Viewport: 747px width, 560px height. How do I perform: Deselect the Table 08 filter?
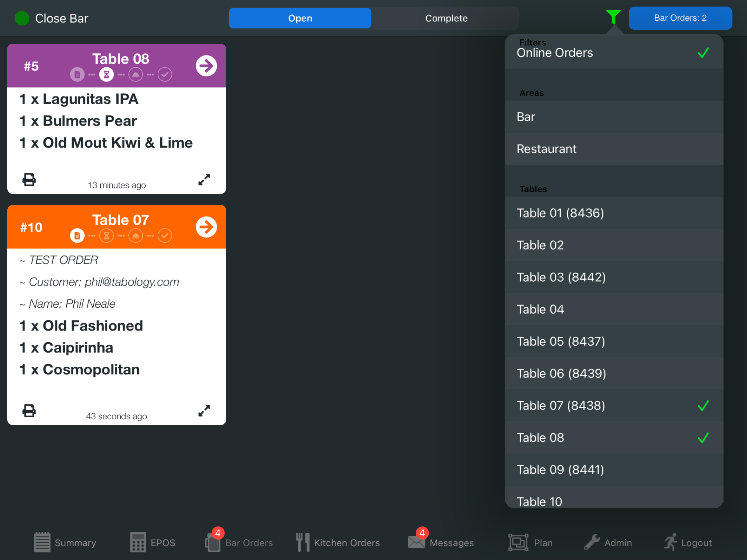point(614,438)
